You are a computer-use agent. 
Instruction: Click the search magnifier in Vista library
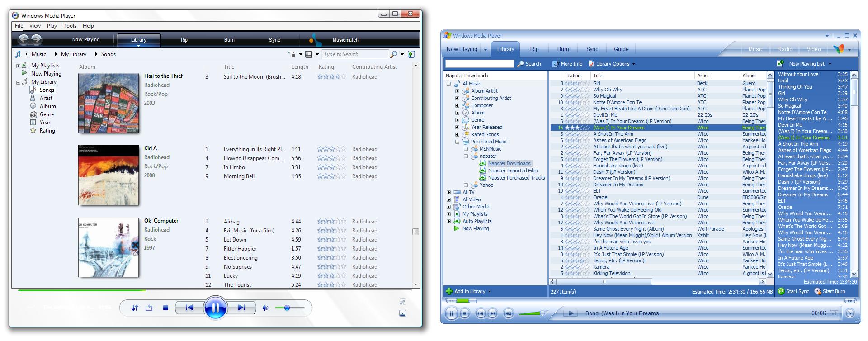pyautogui.click(x=394, y=54)
